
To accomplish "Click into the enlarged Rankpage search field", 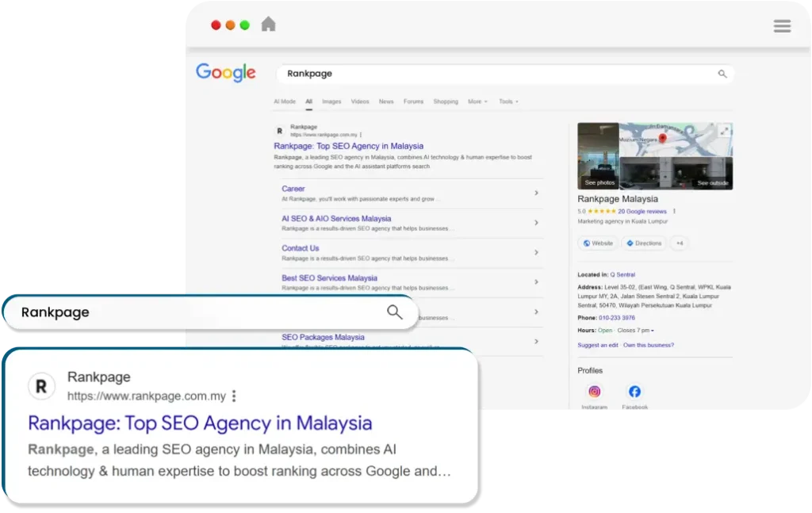I will tap(209, 312).
